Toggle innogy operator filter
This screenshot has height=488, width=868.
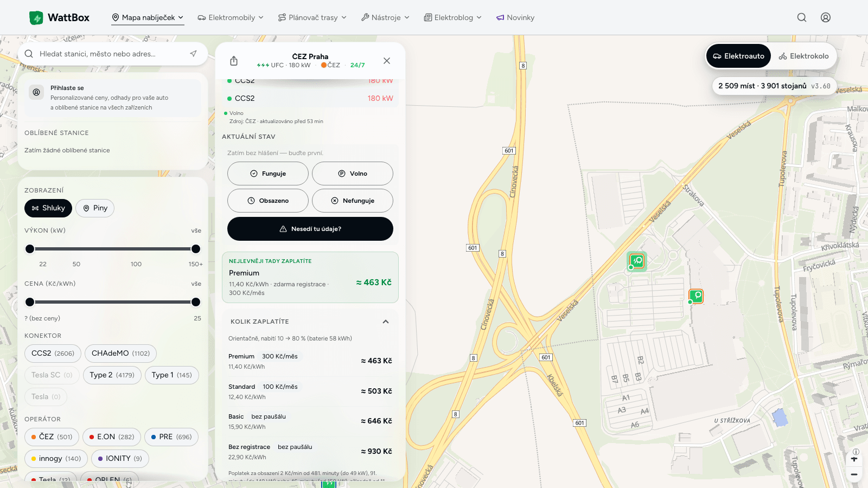[x=56, y=459]
